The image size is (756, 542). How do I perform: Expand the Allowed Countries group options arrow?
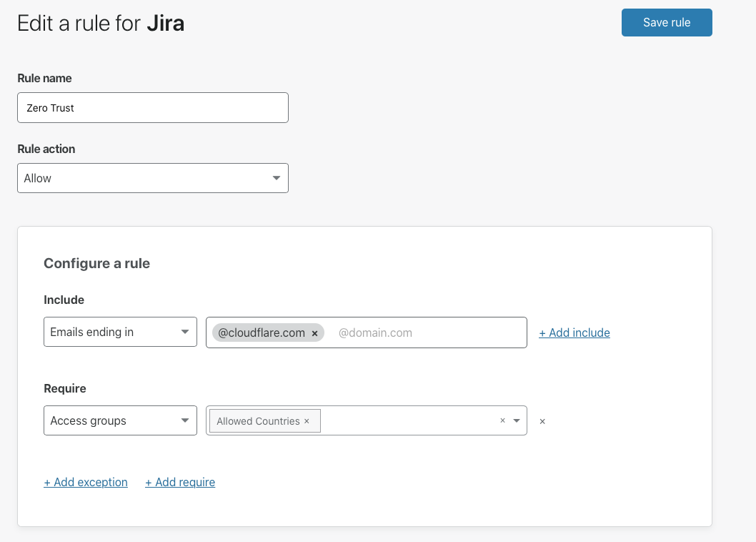[x=517, y=420]
